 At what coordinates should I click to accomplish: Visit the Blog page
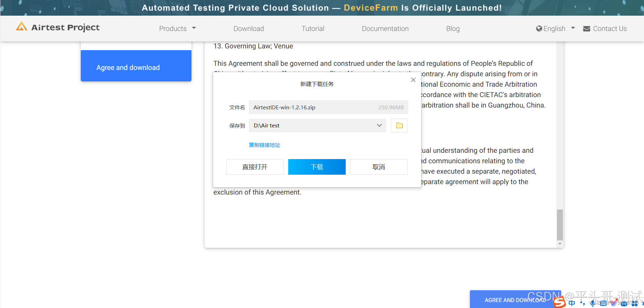pyautogui.click(x=453, y=29)
